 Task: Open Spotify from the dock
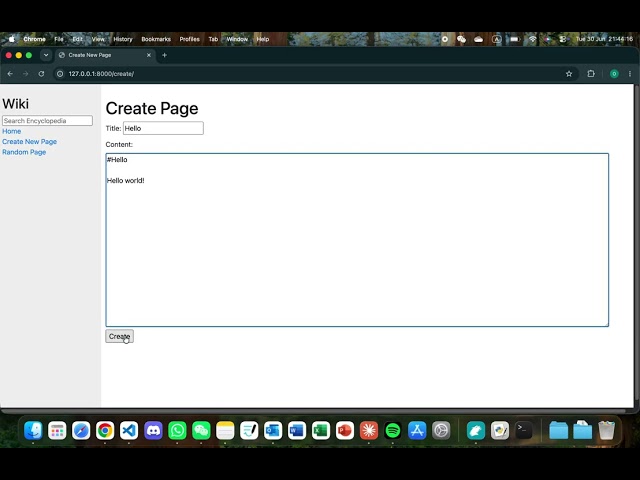pyautogui.click(x=393, y=430)
